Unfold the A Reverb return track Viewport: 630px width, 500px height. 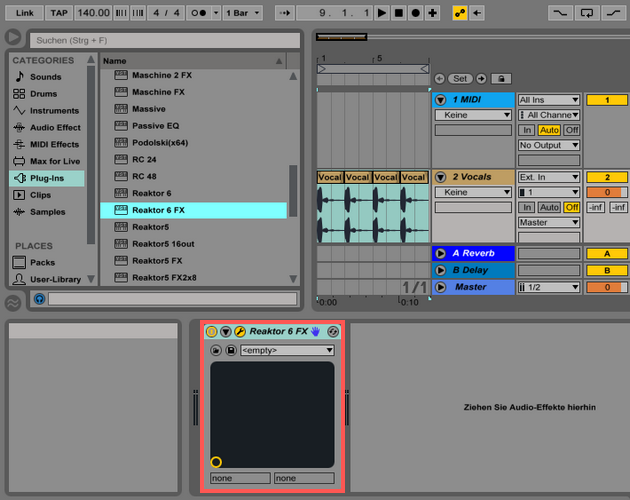coord(441,254)
